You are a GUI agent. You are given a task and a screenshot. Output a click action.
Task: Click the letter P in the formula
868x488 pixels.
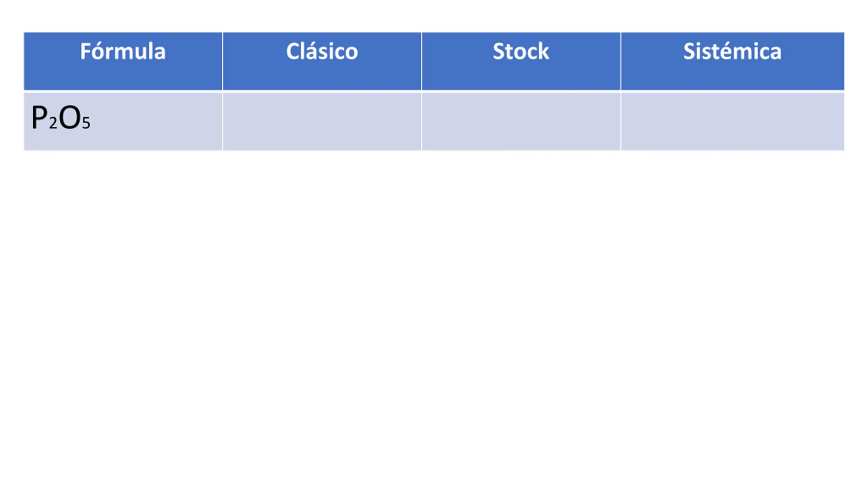coord(39,117)
